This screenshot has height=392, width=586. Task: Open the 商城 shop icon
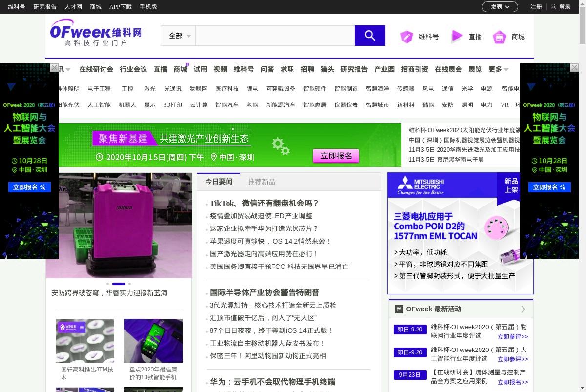[499, 37]
